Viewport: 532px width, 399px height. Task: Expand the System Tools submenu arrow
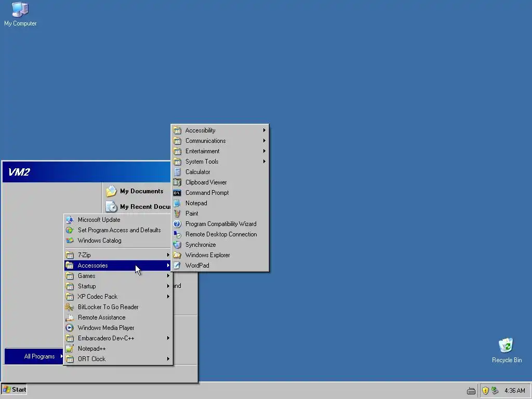264,162
